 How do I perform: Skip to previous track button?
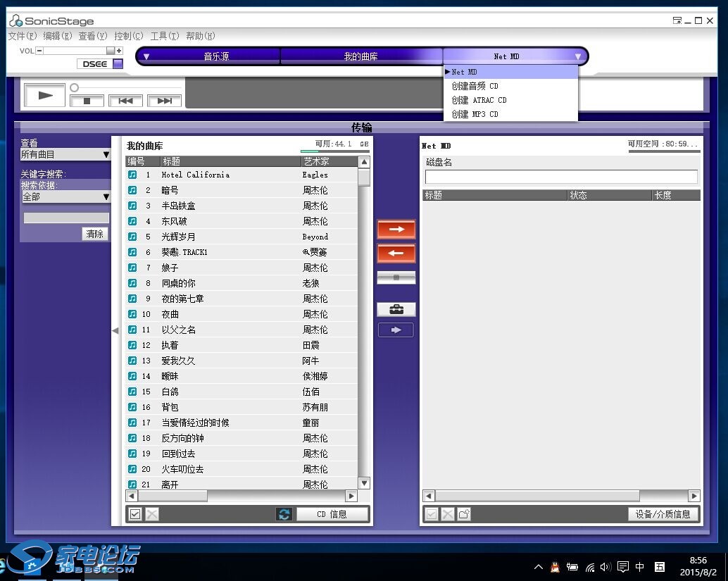tap(125, 101)
